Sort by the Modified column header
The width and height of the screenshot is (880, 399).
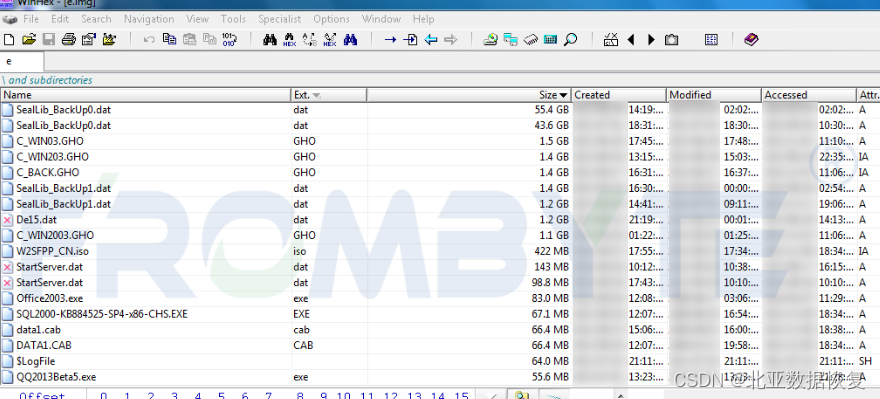pyautogui.click(x=714, y=95)
